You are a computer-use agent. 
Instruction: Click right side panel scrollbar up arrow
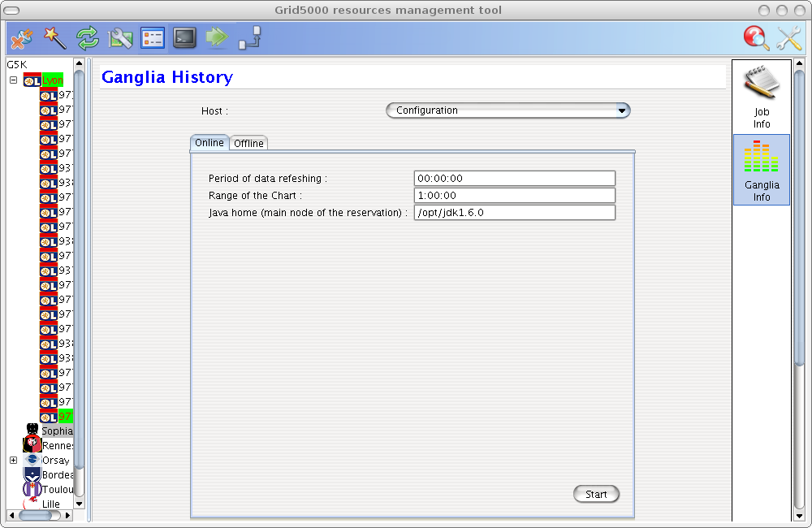click(799, 63)
